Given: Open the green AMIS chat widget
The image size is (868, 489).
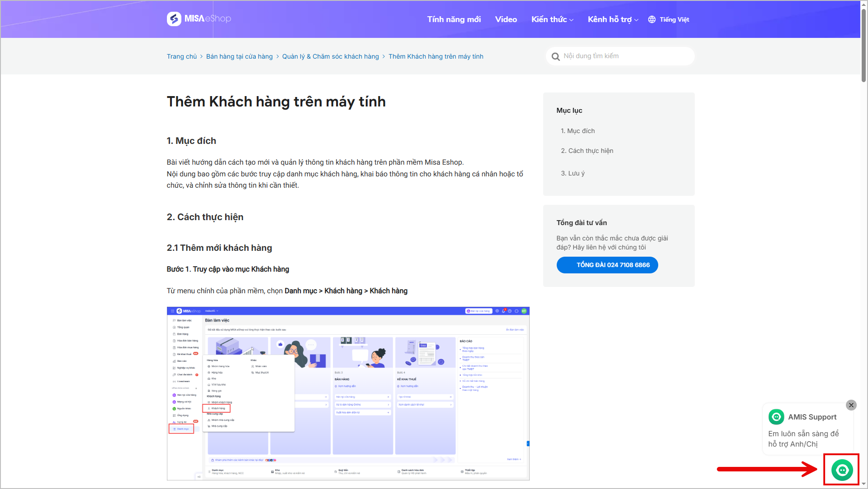Looking at the screenshot, I should (842, 470).
